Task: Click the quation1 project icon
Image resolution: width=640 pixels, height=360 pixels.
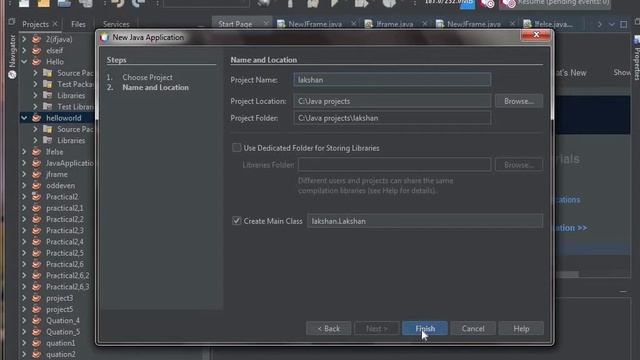Action: tap(37, 343)
